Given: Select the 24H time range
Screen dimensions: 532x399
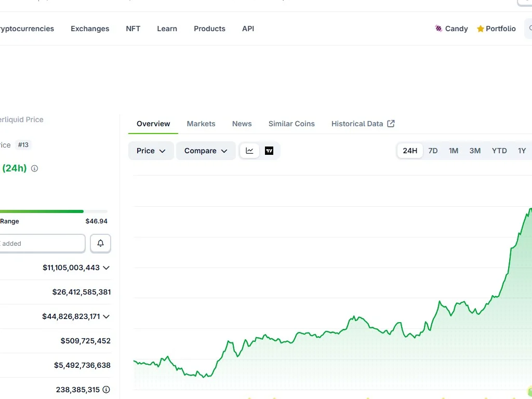Looking at the screenshot, I should [x=410, y=151].
